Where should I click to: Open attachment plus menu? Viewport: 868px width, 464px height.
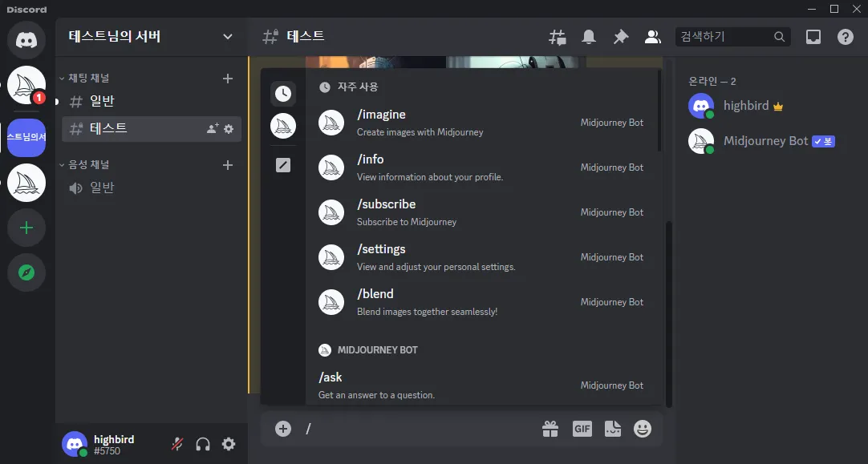pos(283,429)
